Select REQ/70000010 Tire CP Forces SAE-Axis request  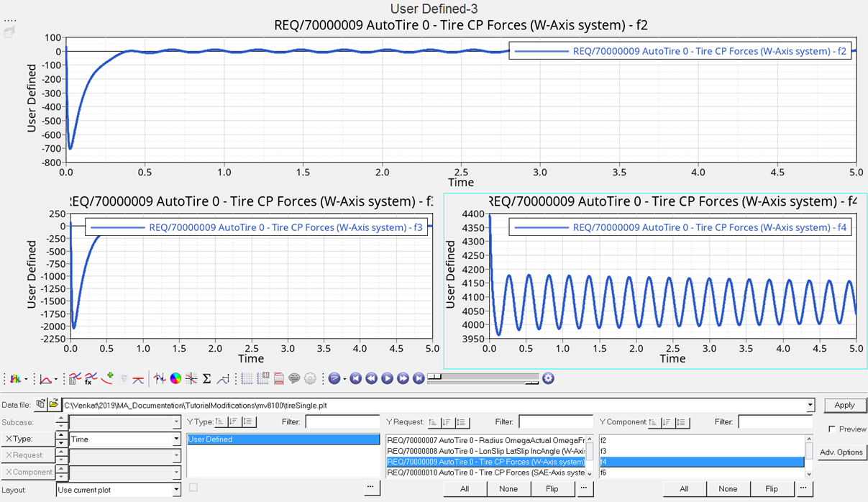click(x=486, y=473)
